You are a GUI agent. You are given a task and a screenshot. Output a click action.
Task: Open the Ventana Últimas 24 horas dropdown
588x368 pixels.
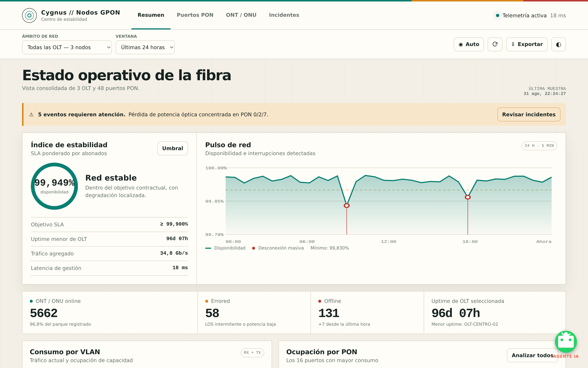145,47
